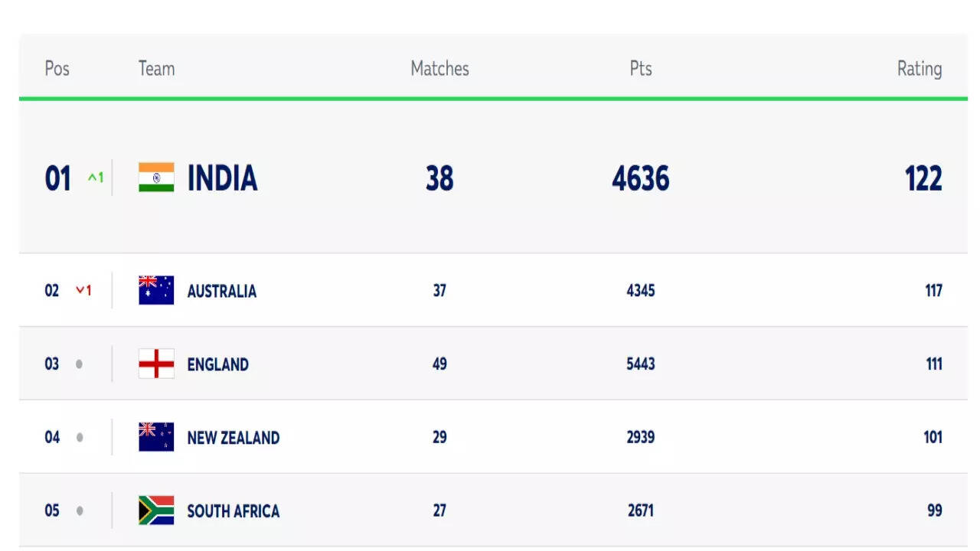Click England's points value 5443

[640, 364]
